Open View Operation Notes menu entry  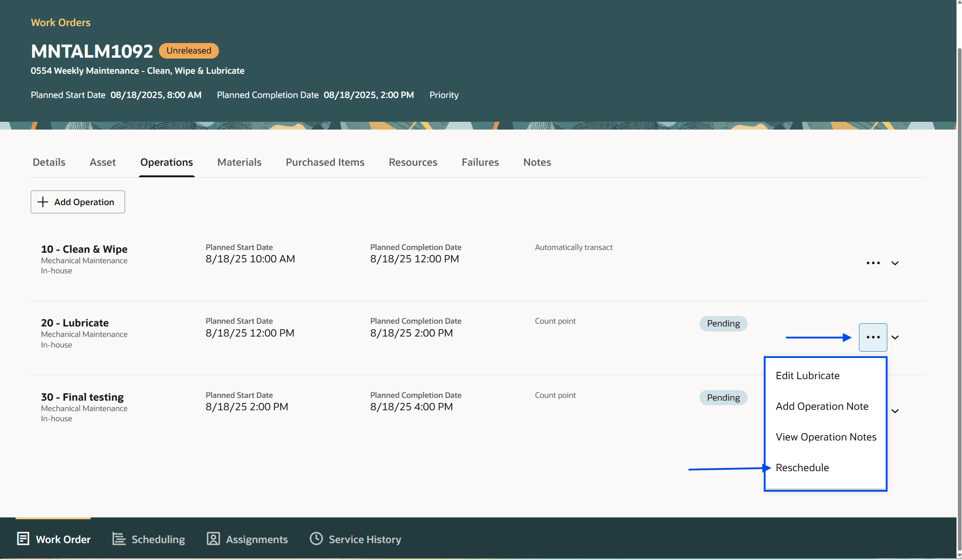tap(826, 437)
